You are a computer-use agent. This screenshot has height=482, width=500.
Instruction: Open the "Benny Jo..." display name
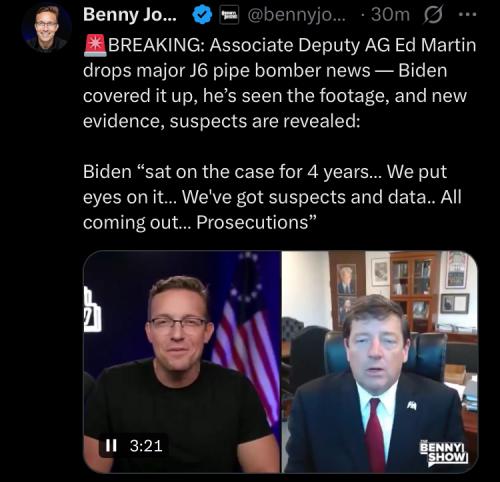pyautogui.click(x=130, y=15)
